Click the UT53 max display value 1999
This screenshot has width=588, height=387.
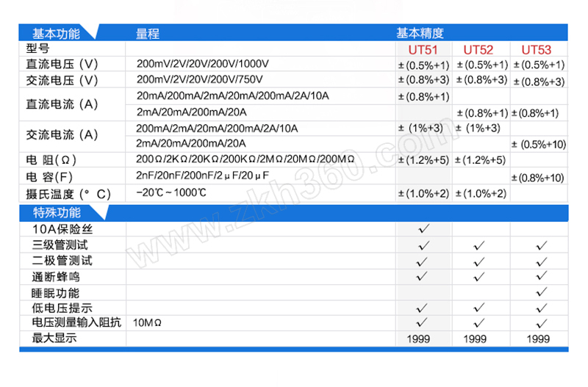pyautogui.click(x=538, y=339)
